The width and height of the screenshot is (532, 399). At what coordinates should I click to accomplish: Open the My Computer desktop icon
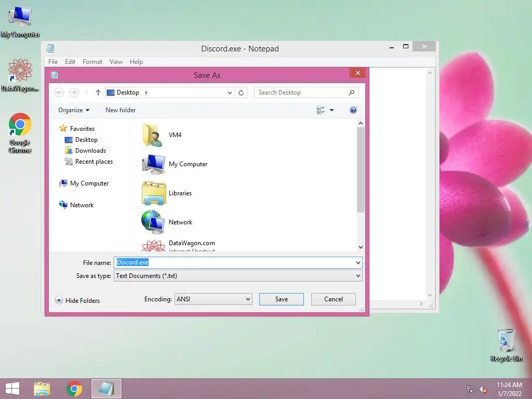pos(20,21)
